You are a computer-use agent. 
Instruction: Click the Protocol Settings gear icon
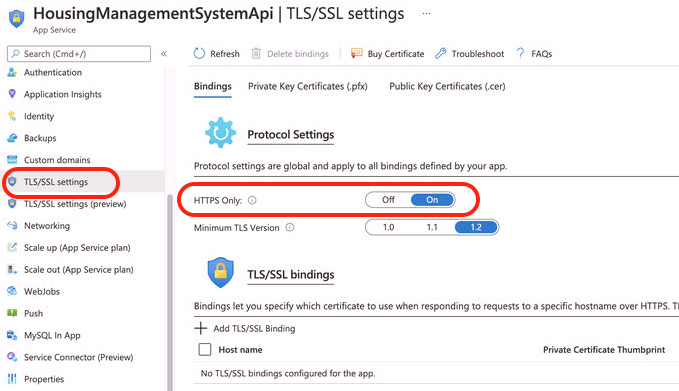pyautogui.click(x=220, y=132)
